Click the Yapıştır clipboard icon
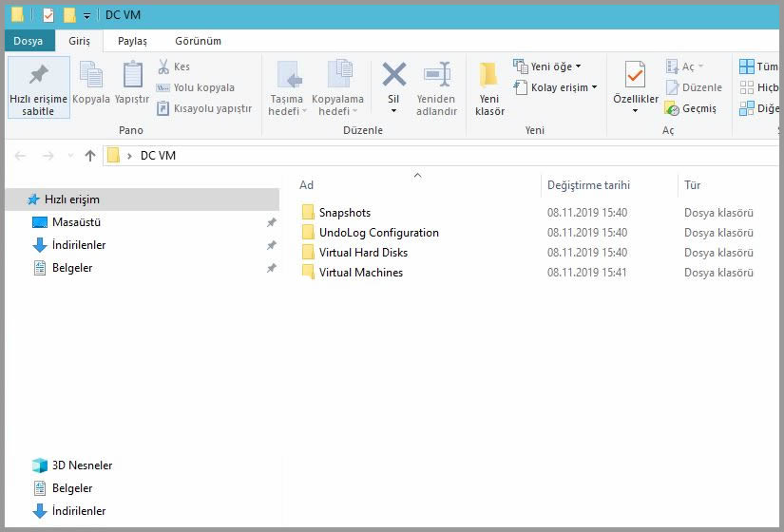 tap(132, 75)
